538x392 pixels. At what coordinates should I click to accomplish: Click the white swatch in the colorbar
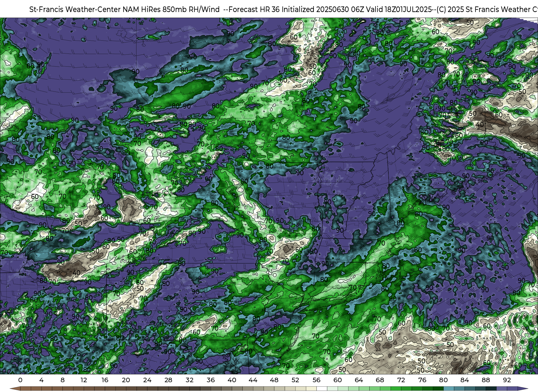pyautogui.click(x=322, y=389)
